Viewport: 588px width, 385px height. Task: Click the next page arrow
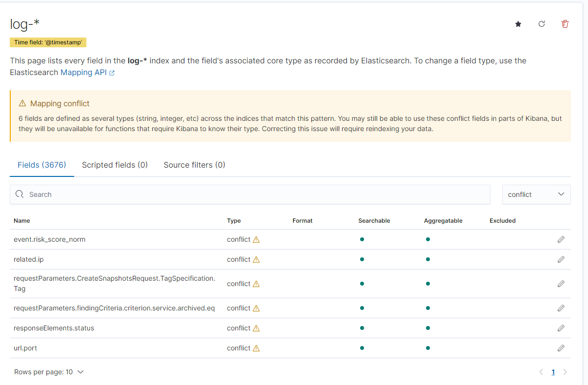565,371
